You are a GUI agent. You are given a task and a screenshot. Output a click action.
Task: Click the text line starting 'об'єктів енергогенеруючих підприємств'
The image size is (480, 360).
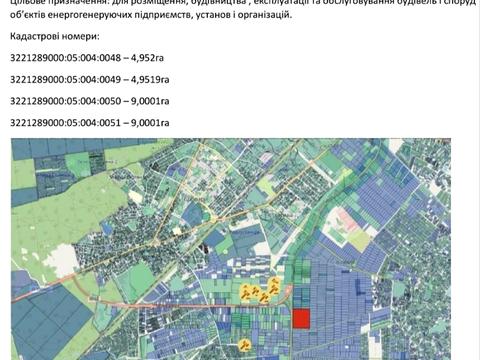151,15
